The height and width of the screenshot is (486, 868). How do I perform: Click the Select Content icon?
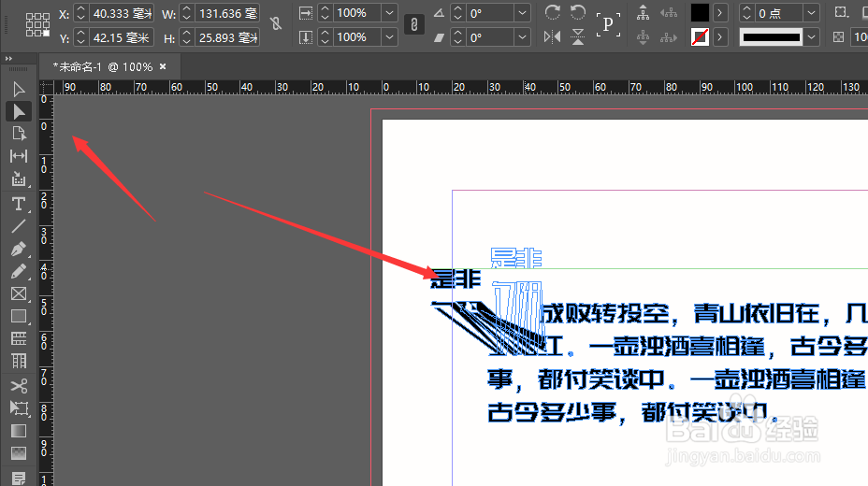click(x=643, y=37)
